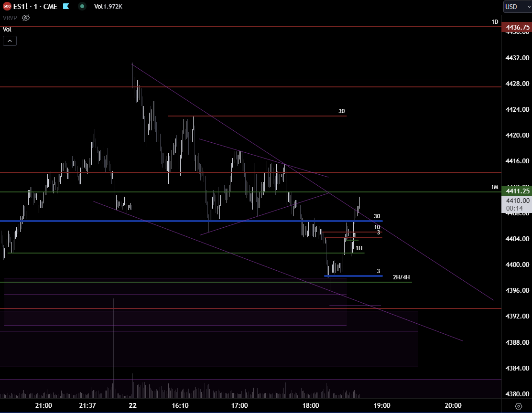Click the 4392.00 price scale label
This screenshot has width=532, height=413.
517,316
